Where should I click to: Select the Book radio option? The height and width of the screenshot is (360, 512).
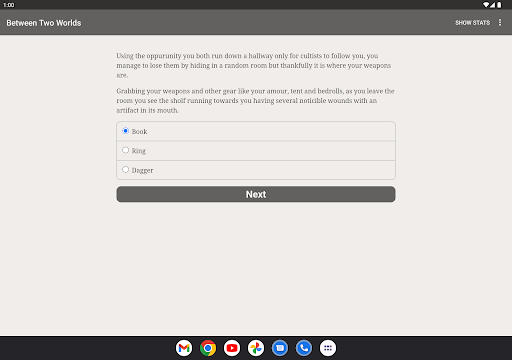pos(256,131)
